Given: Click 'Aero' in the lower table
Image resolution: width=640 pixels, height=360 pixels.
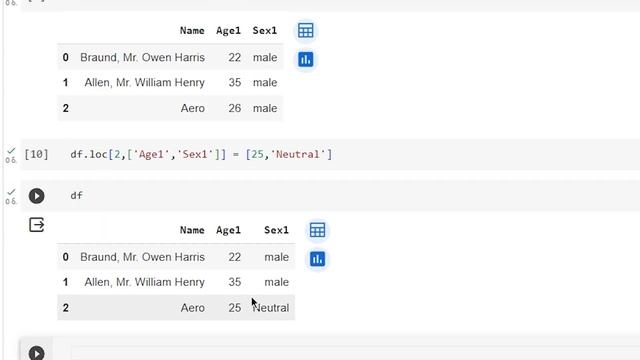Looking at the screenshot, I should (193, 308).
